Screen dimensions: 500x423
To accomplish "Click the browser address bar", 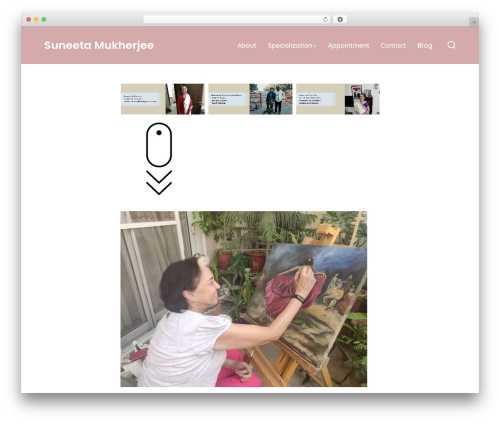I will (x=237, y=19).
